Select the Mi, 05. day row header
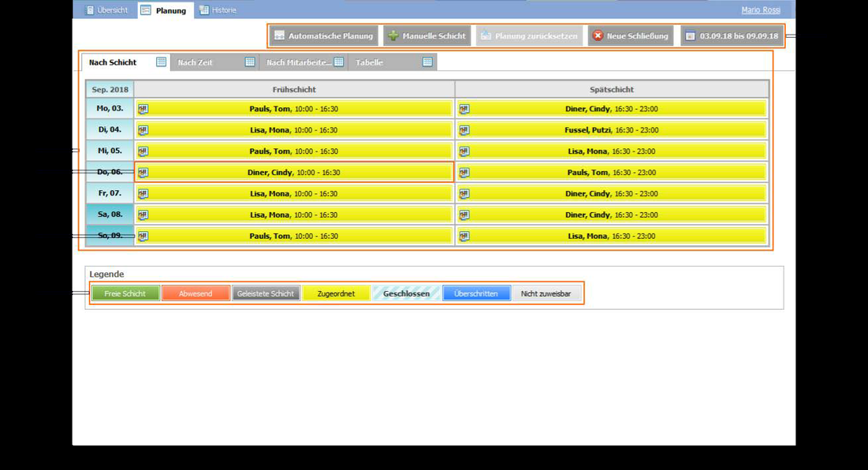 point(110,151)
